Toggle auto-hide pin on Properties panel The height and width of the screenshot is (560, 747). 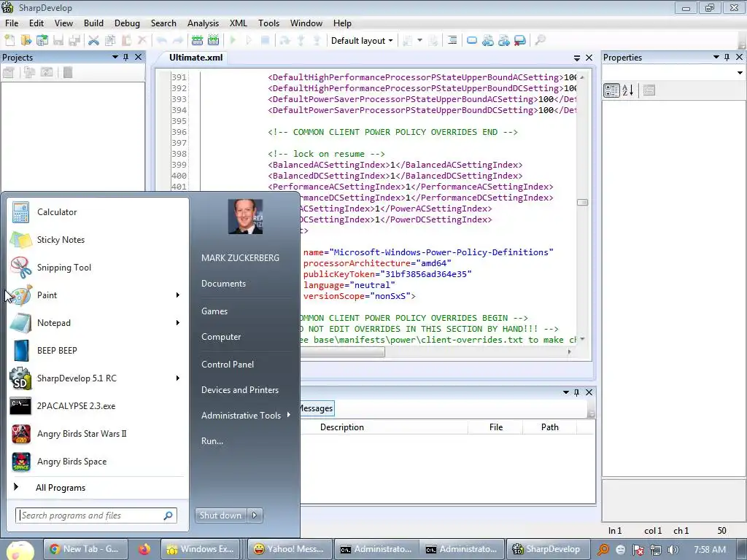[x=727, y=57]
